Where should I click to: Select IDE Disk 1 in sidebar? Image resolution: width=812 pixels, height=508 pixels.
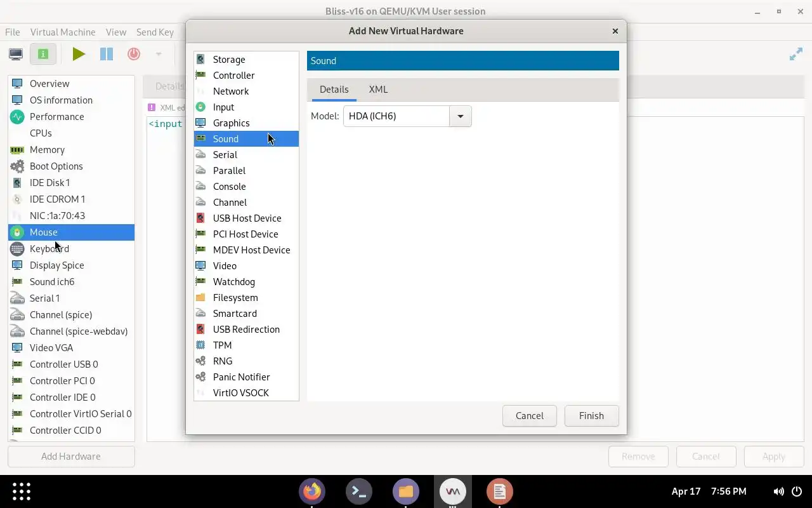pyautogui.click(x=71, y=182)
